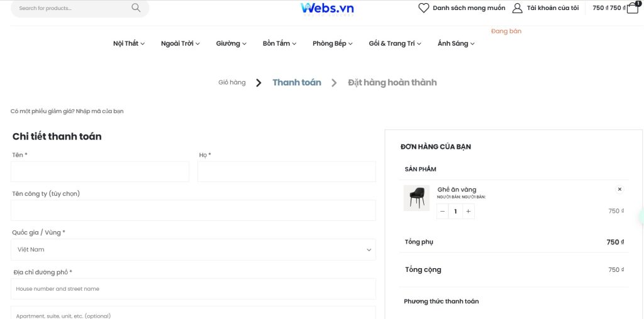Viewport: 644px width, 319px height.
Task: Expand the Nội Thất menu
Action: point(129,43)
